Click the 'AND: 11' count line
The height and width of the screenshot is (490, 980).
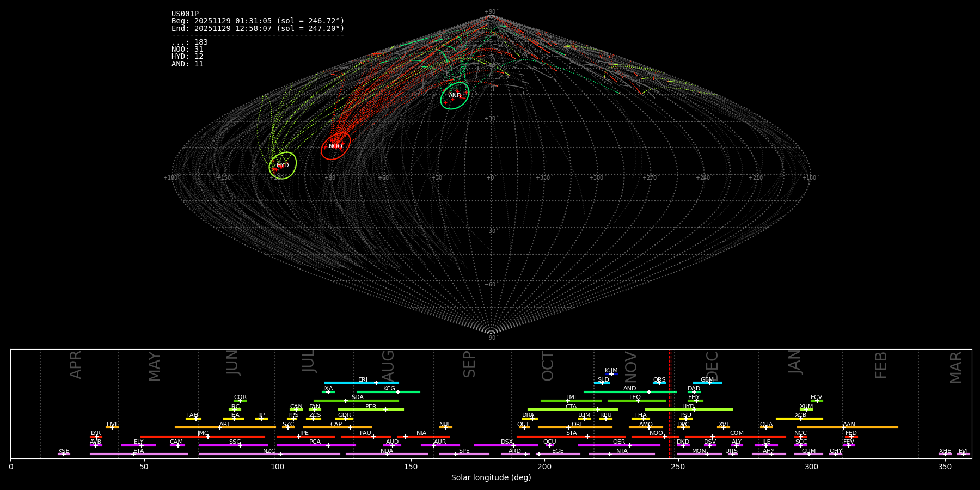187,64
